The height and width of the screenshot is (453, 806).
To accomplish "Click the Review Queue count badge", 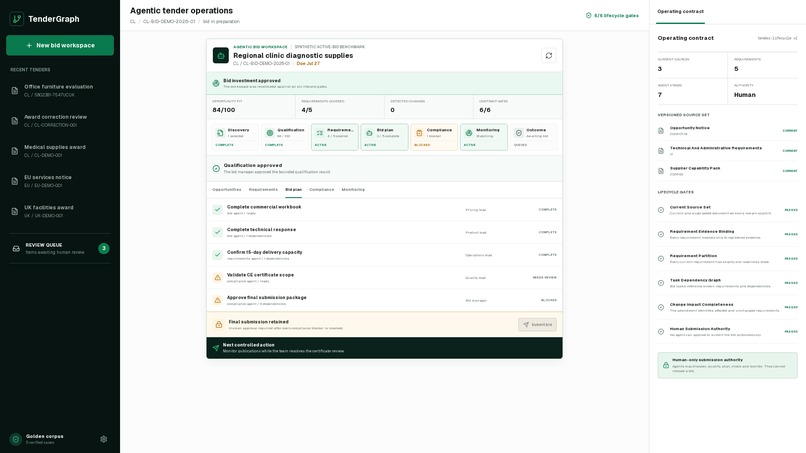I will click(x=104, y=248).
